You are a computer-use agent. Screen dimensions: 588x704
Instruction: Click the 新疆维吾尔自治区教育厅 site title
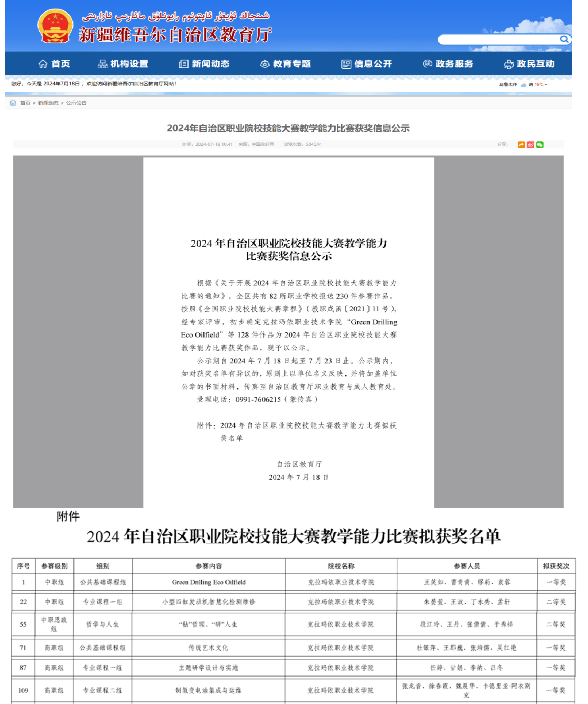(x=175, y=35)
